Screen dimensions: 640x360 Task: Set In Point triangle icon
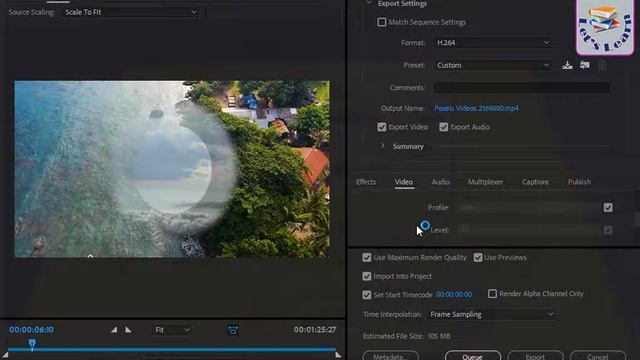click(114, 330)
